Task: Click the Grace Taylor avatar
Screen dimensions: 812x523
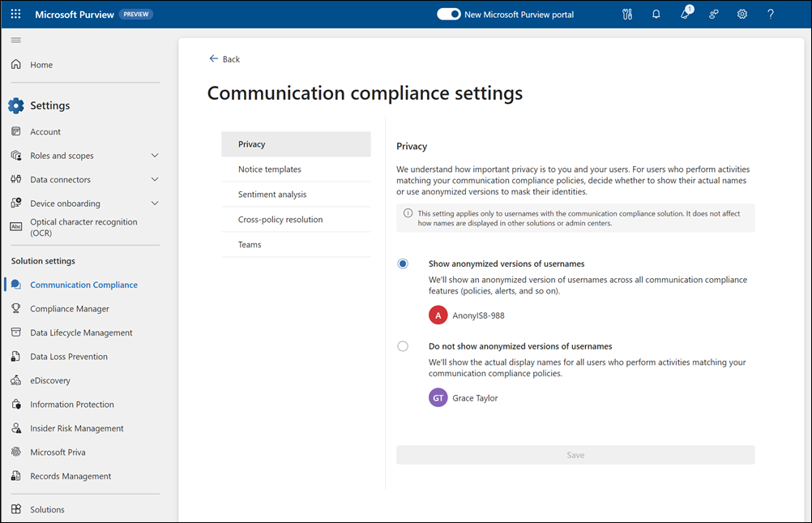Action: (438, 397)
